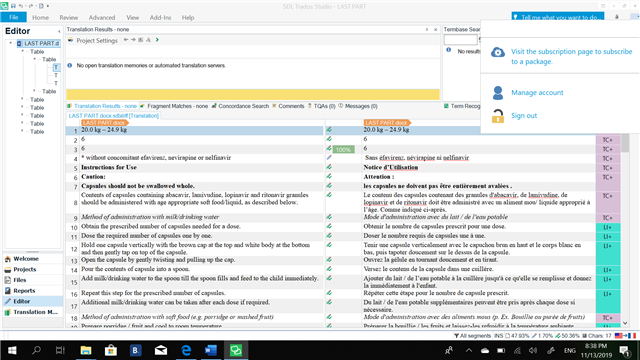Click the auto-hide pin of Translation Results pane

point(427,29)
